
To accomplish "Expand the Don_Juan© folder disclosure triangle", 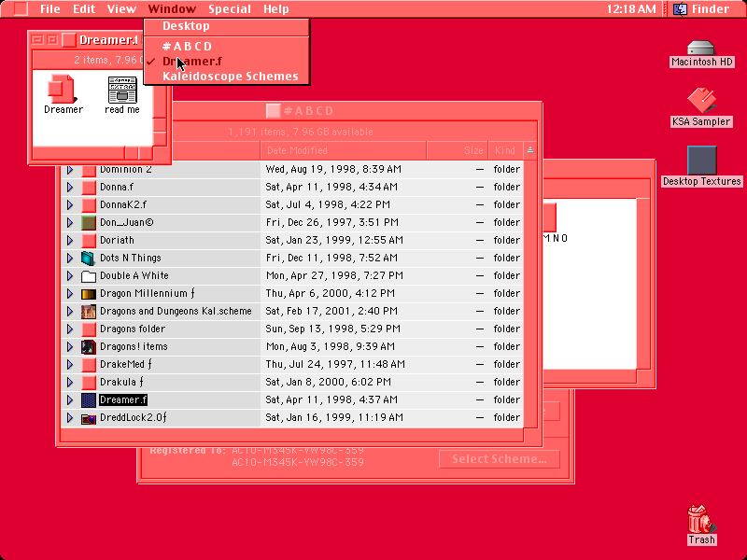I will pyautogui.click(x=70, y=222).
